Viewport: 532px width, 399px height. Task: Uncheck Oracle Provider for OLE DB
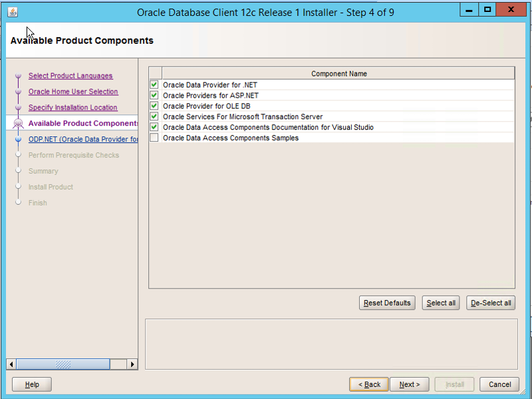pos(154,106)
